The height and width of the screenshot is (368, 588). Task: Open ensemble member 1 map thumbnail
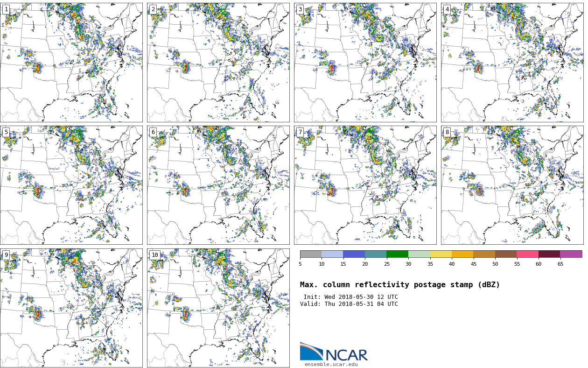71,63
